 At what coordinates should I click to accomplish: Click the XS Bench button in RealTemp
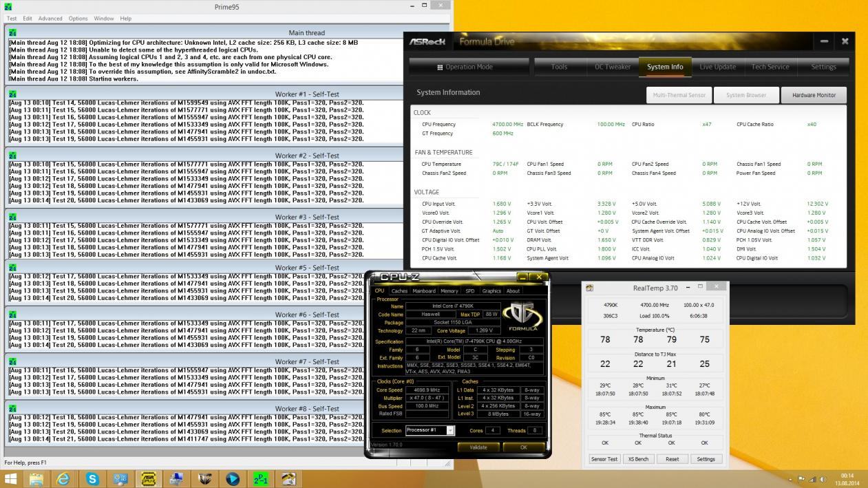[x=638, y=459]
